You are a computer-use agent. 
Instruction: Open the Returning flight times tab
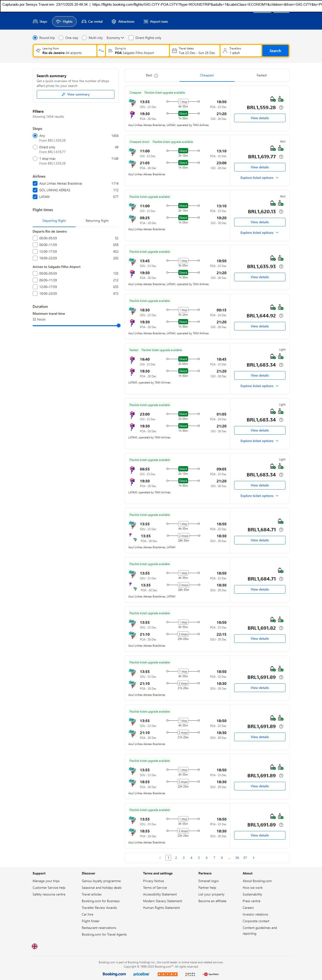pos(97,221)
